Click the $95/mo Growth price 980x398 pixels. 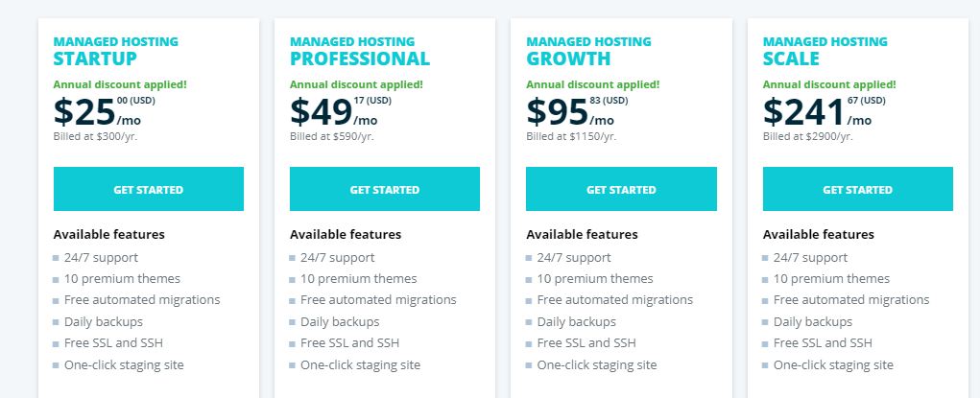click(577, 111)
